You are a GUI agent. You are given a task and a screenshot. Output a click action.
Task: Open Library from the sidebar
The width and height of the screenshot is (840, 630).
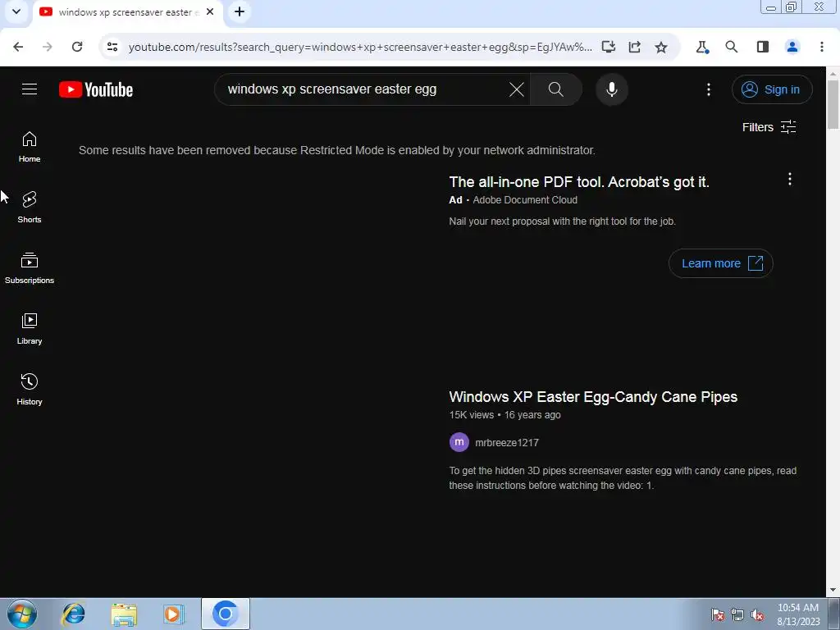point(30,328)
